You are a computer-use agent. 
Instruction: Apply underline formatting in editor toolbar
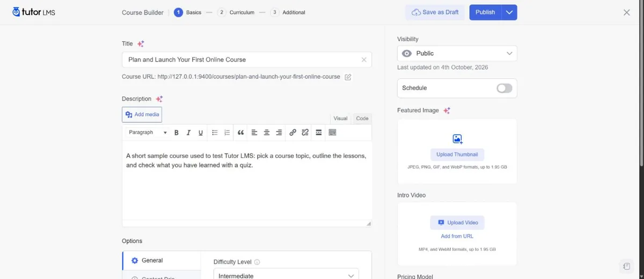(201, 133)
